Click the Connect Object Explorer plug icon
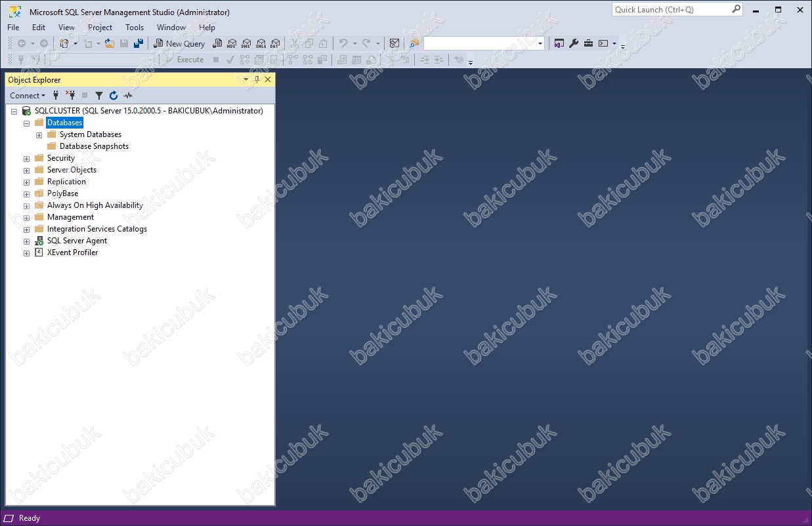This screenshot has height=526, width=812. pyautogui.click(x=56, y=95)
